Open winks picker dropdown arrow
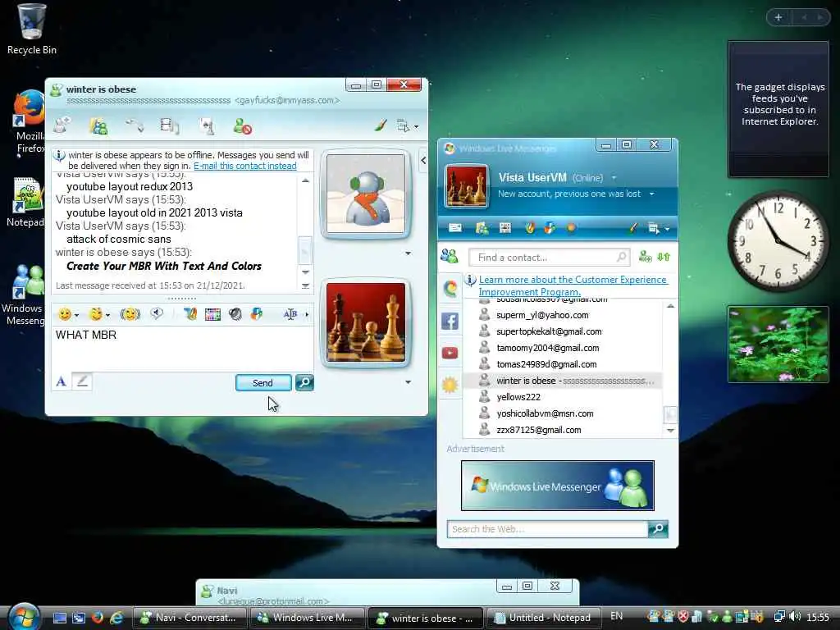Screen dimensions: 840x630 107,314
